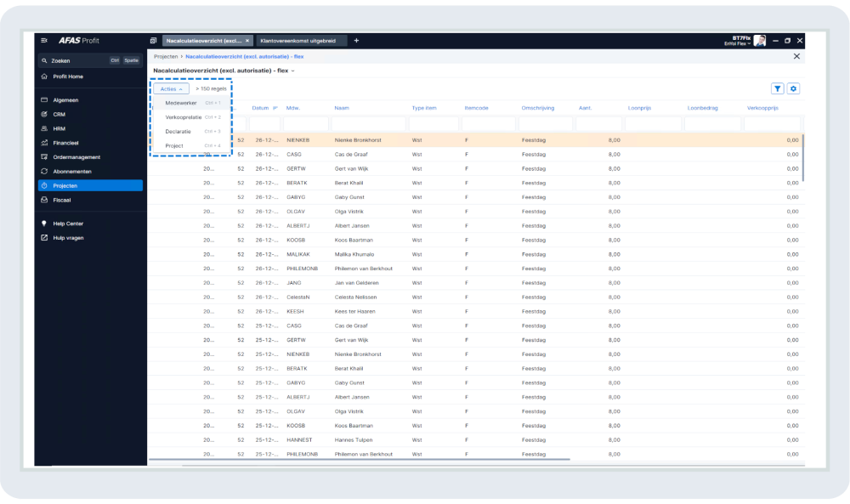Sort by the Itemcode column header
This screenshot has width=850, height=504.
[477, 109]
